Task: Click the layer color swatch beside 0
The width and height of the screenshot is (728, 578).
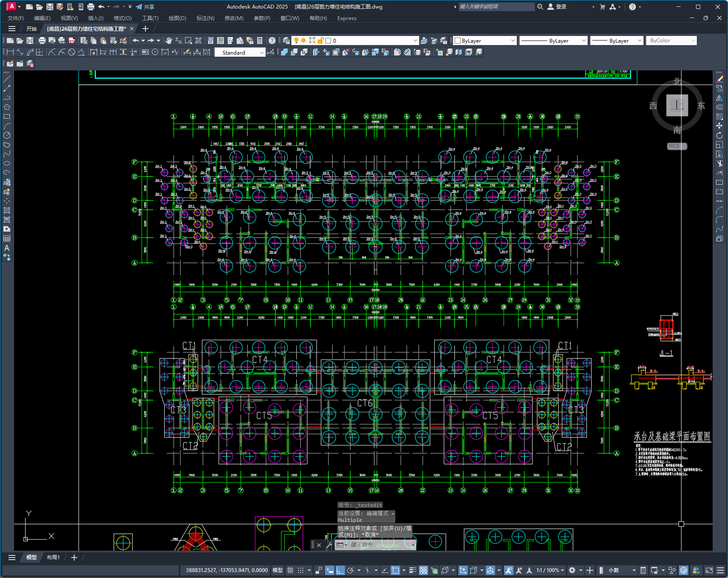Action: click(328, 41)
